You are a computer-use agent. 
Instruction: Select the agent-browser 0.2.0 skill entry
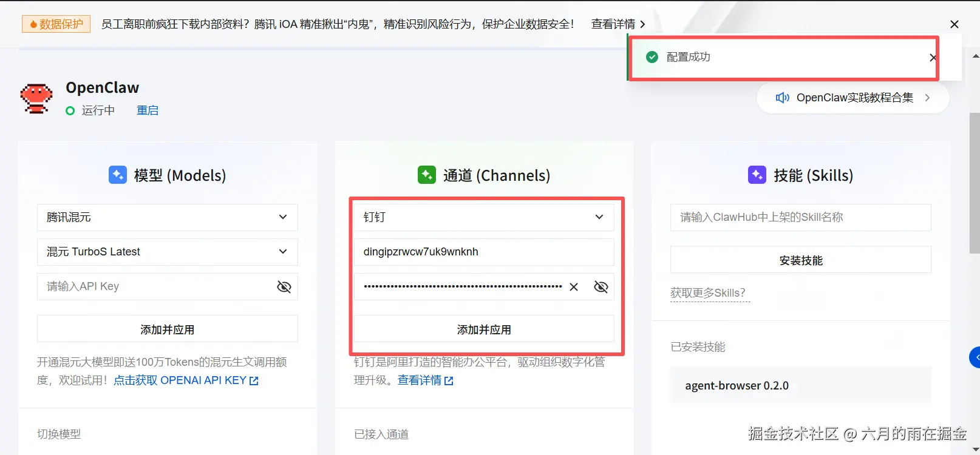point(801,385)
